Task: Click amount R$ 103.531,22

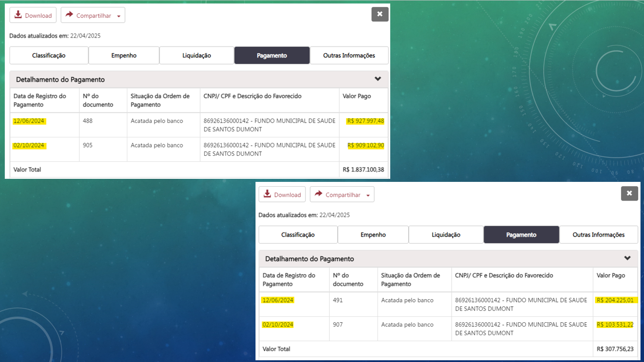Action: pyautogui.click(x=615, y=324)
